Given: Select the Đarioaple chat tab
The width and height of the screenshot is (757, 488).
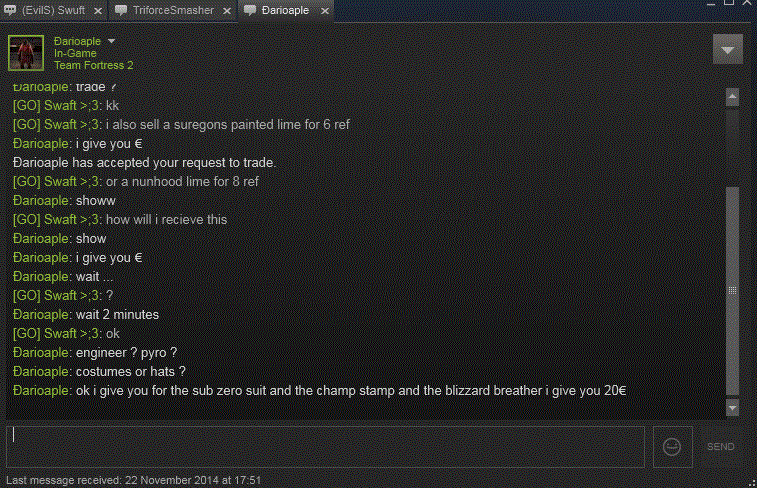Looking at the screenshot, I should point(286,10).
